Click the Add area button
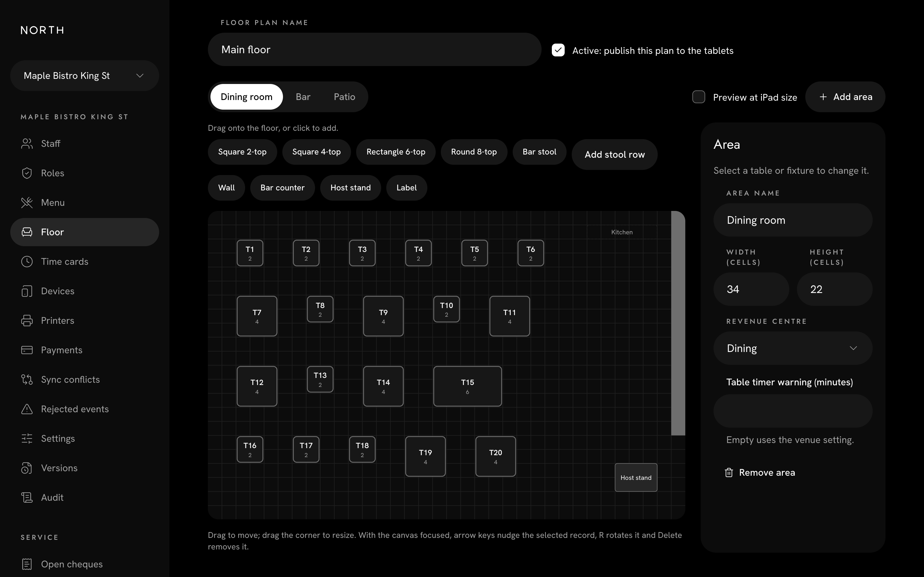Image resolution: width=924 pixels, height=577 pixels. [845, 97]
